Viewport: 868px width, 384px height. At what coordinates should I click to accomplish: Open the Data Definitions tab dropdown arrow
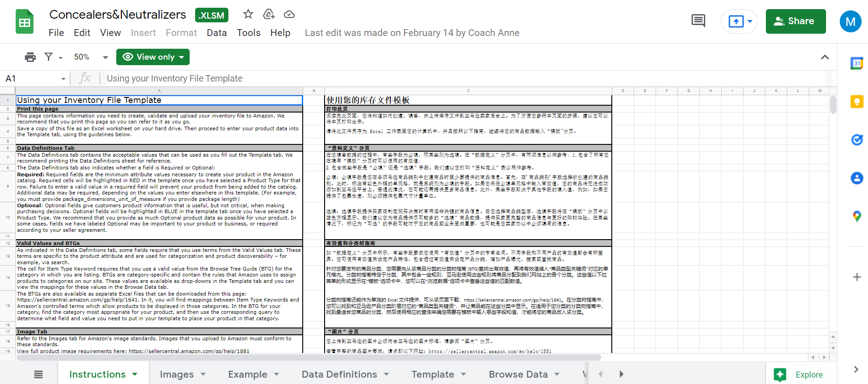tap(387, 374)
